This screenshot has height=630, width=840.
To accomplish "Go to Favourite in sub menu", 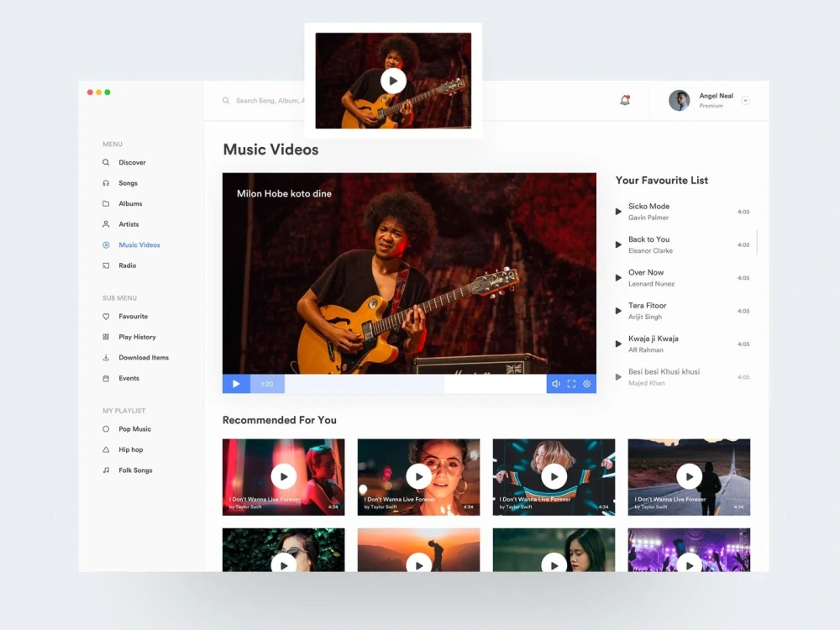I will click(133, 317).
